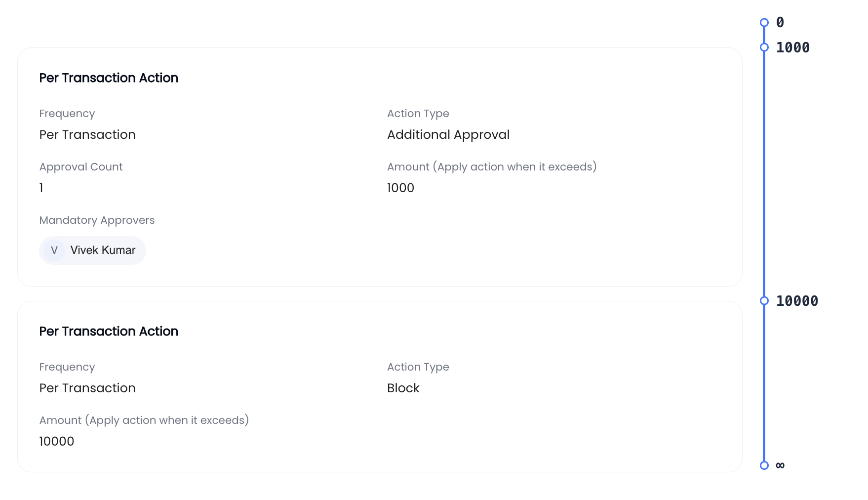Select the 1000 threshold marker circle
This screenshot has width=868, height=500.
click(x=764, y=47)
